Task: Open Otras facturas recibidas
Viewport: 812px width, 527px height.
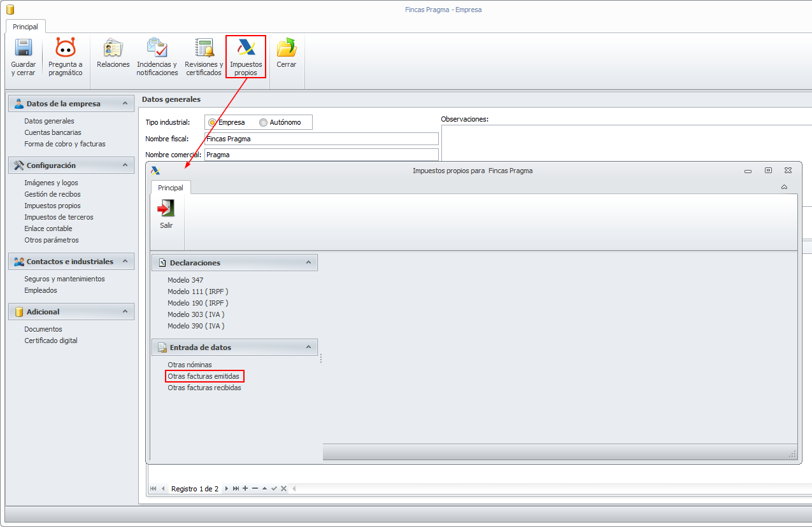Action: point(204,388)
